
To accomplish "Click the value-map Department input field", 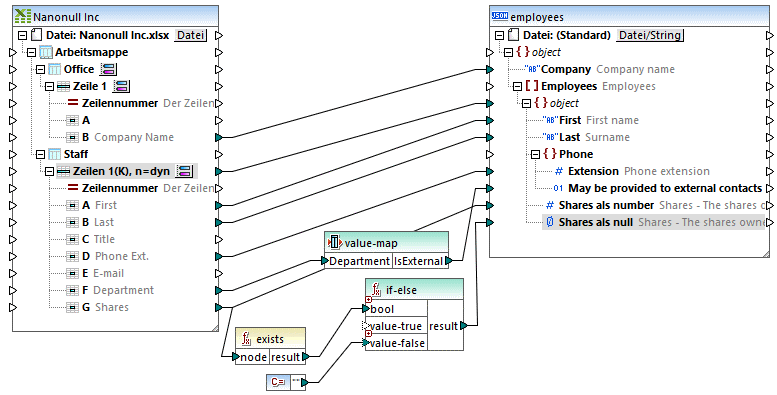I will (x=359, y=261).
